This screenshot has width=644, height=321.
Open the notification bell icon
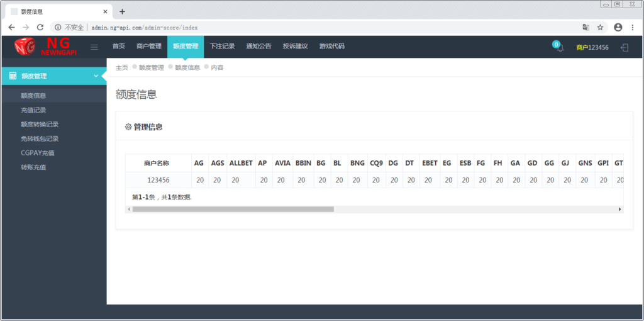tap(560, 47)
